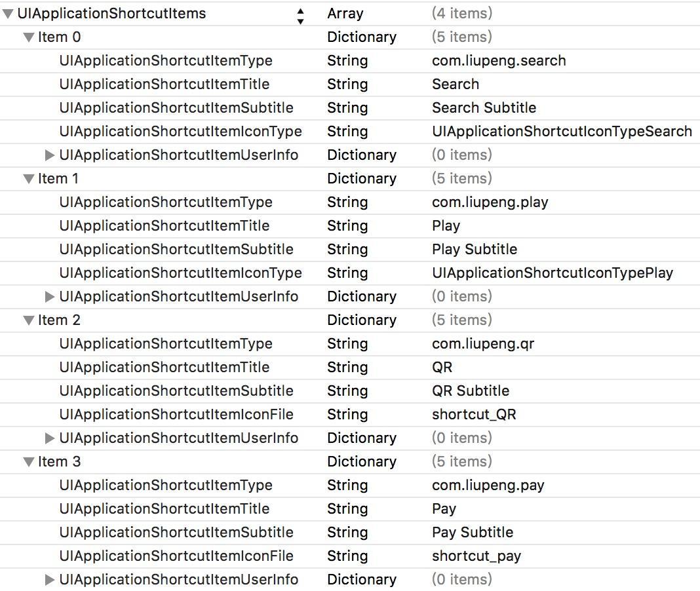The width and height of the screenshot is (700, 591).
Task: Select UIApplicationShortcutItemTitle key in Item 1
Action: coord(165,226)
